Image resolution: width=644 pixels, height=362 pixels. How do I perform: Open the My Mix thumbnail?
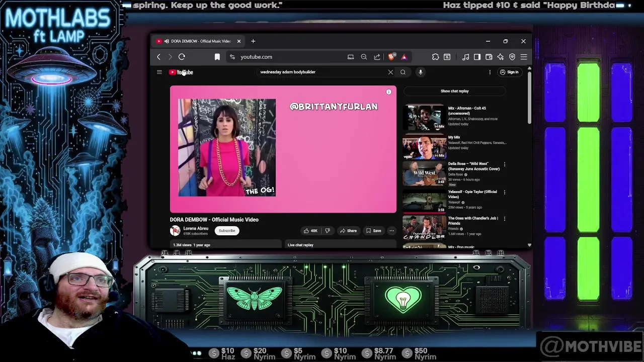pyautogui.click(x=424, y=146)
